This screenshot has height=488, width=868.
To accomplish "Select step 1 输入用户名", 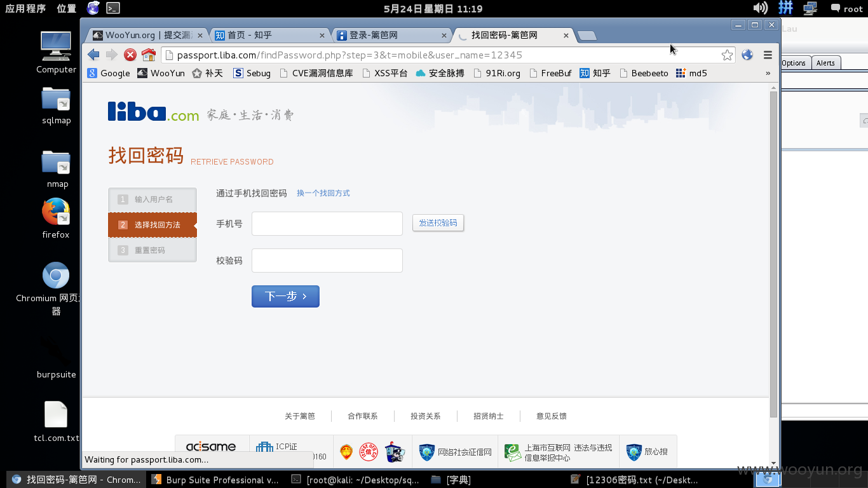I will 153,200.
